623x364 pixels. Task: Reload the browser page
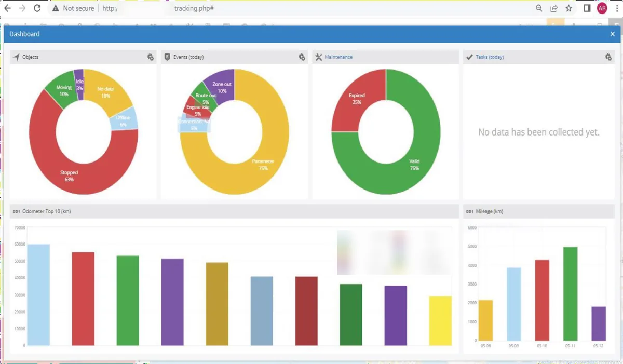point(37,8)
